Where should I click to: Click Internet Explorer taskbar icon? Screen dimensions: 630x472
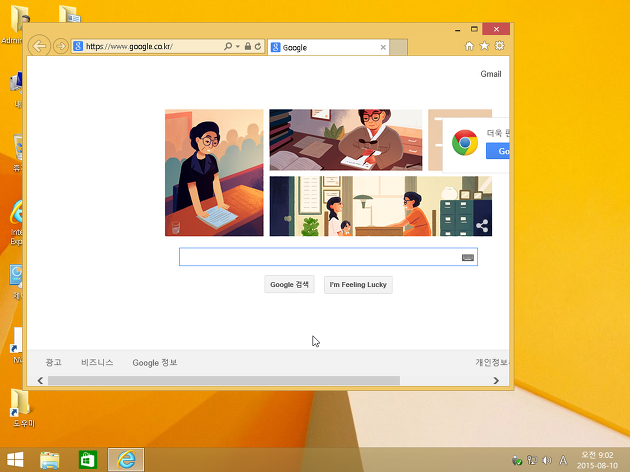pyautogui.click(x=126, y=460)
